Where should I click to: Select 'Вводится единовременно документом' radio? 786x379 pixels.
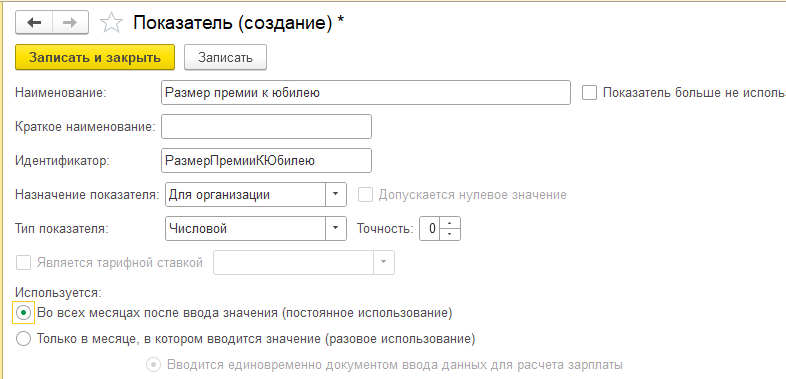(x=152, y=364)
